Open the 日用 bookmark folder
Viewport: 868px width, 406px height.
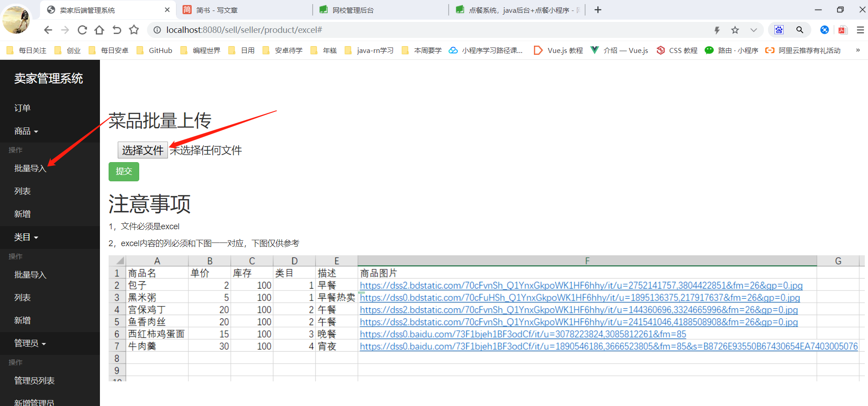(x=242, y=50)
